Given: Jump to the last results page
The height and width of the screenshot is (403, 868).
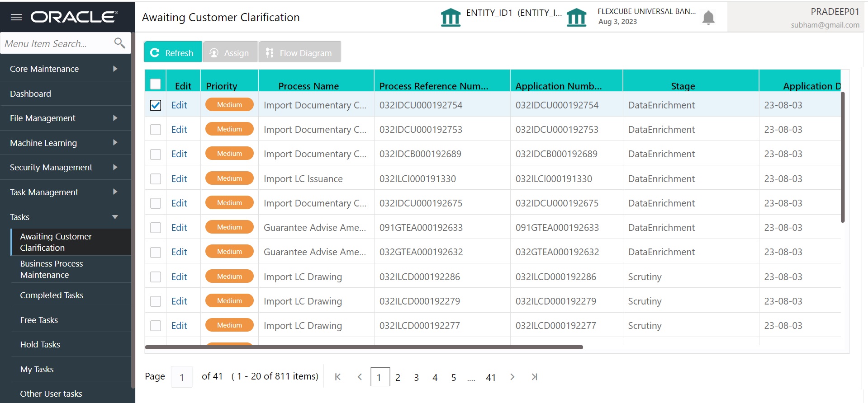Looking at the screenshot, I should [534, 377].
